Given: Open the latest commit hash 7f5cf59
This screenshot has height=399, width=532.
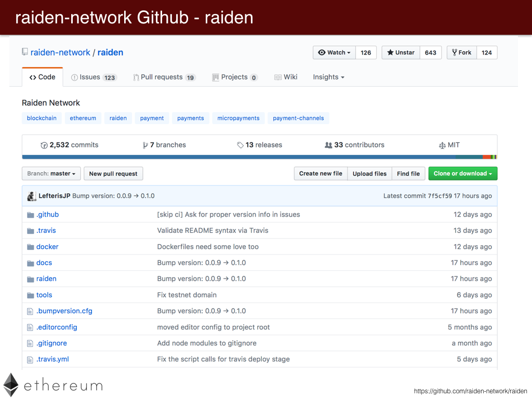Looking at the screenshot, I should coord(440,196).
